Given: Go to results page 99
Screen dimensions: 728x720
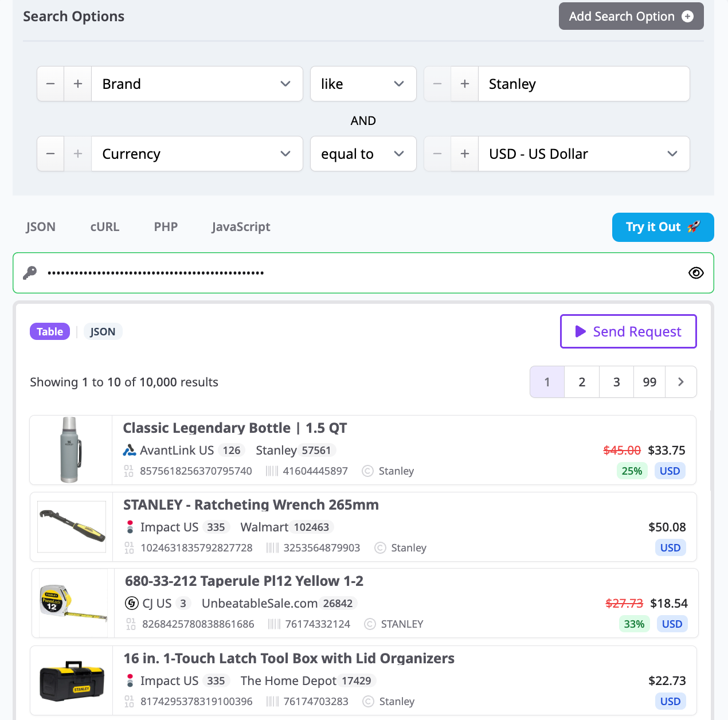Looking at the screenshot, I should click(x=649, y=382).
